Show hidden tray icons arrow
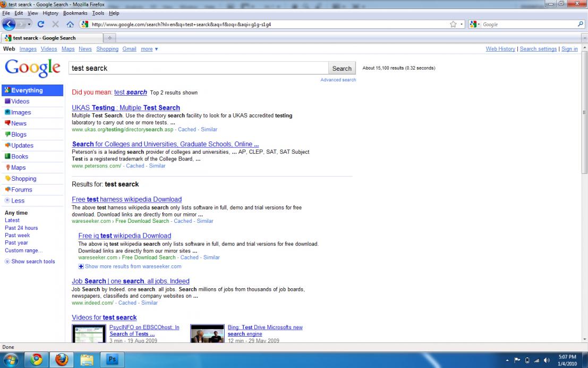 [x=507, y=360]
